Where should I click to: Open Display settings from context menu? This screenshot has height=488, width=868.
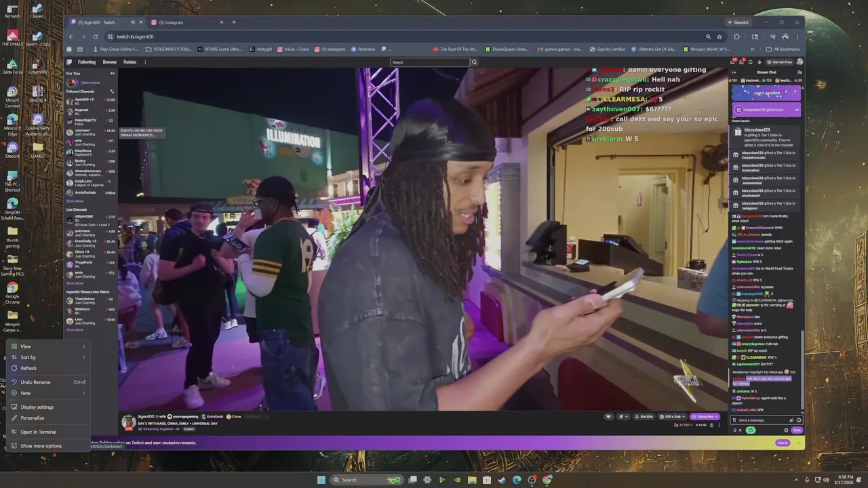pos(47,407)
